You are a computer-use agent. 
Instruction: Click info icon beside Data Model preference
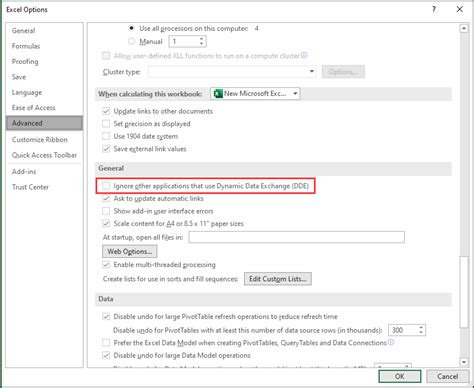pos(391,342)
